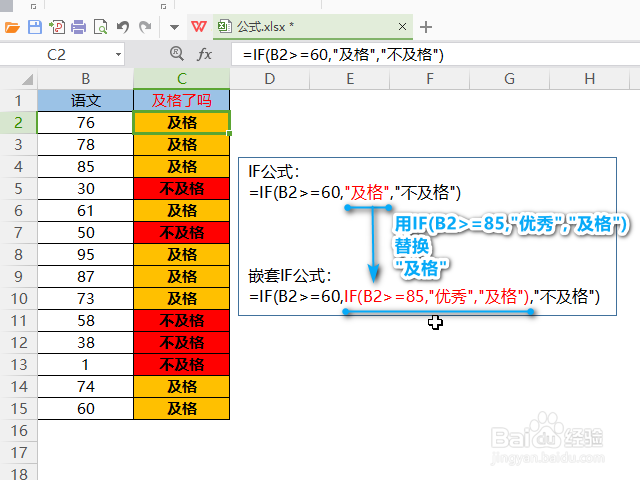Image resolution: width=640 pixels, height=480 pixels.
Task: Select column E header
Action: pyautogui.click(x=350, y=78)
